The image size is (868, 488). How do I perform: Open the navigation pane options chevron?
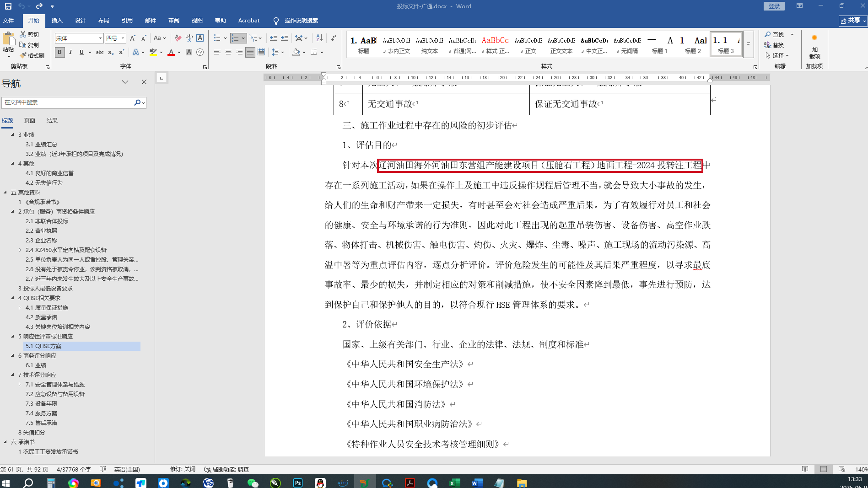point(125,82)
